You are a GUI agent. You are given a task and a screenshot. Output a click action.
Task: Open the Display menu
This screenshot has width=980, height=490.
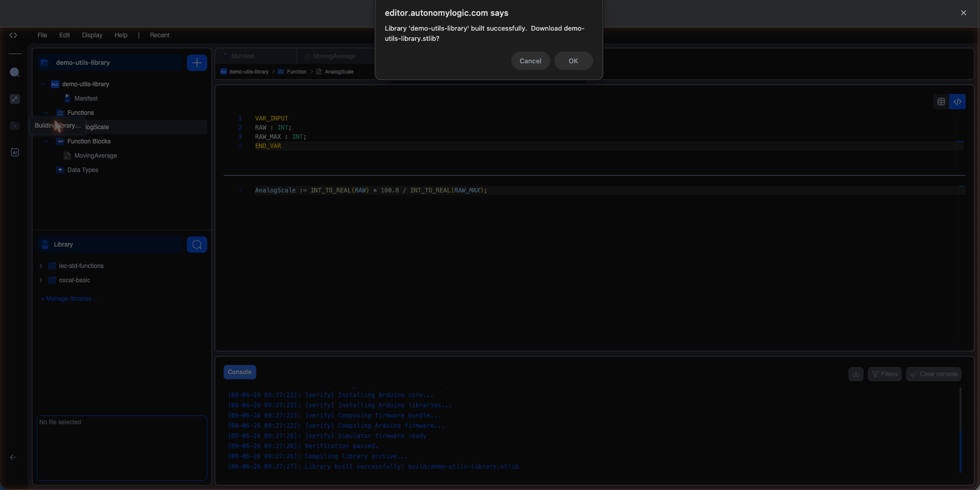point(92,35)
